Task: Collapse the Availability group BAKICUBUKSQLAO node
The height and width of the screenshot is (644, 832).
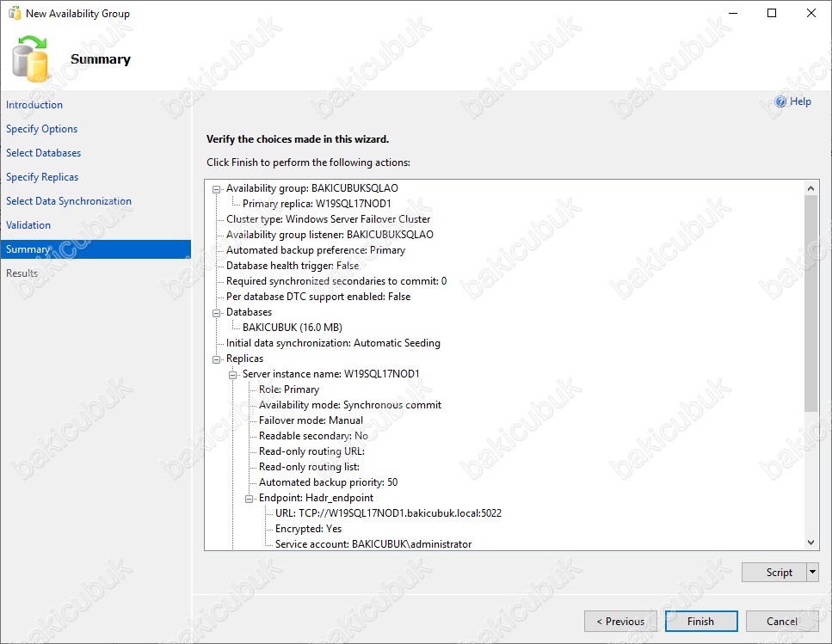Action: pyautogui.click(x=216, y=189)
